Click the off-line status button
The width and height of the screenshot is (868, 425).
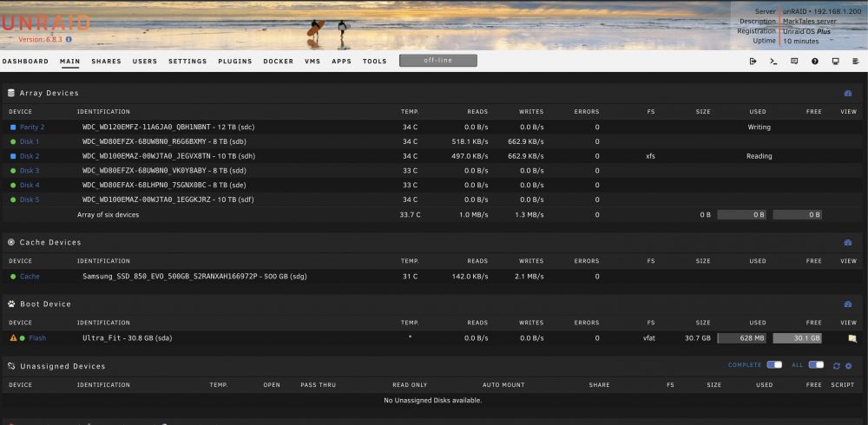(438, 61)
